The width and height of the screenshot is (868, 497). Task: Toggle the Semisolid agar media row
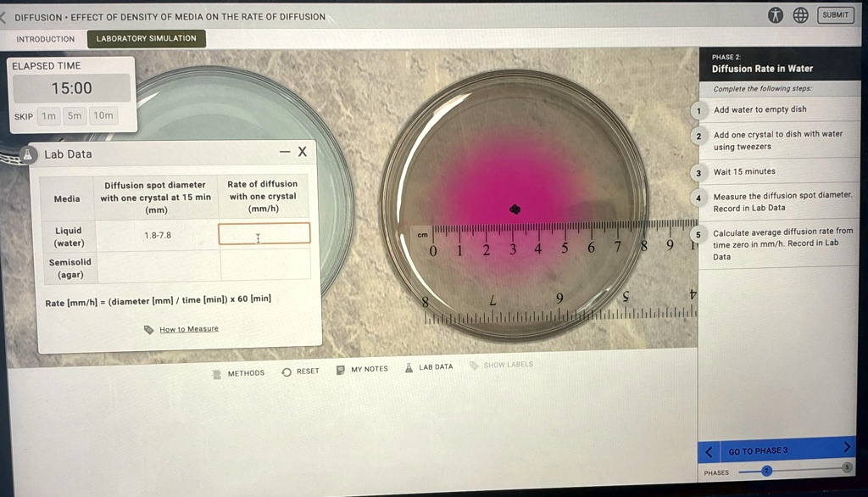(x=69, y=268)
